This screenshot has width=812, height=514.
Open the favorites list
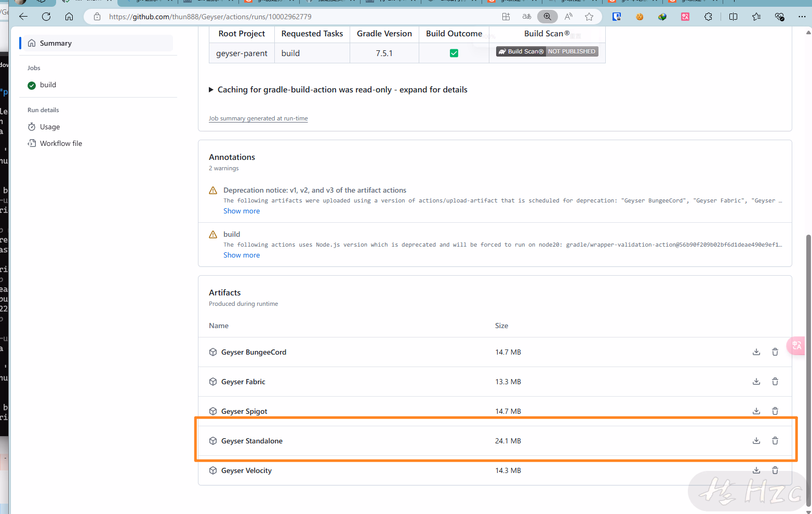756,17
